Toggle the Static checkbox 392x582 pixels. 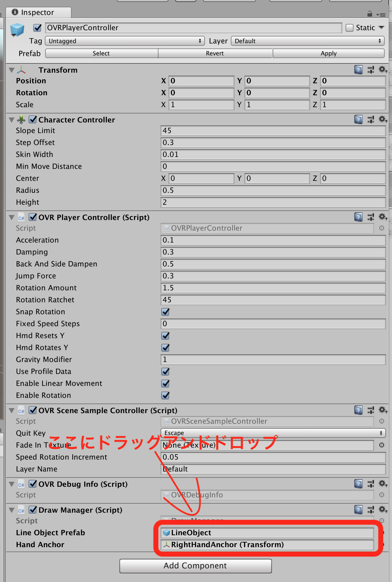pyautogui.click(x=350, y=28)
